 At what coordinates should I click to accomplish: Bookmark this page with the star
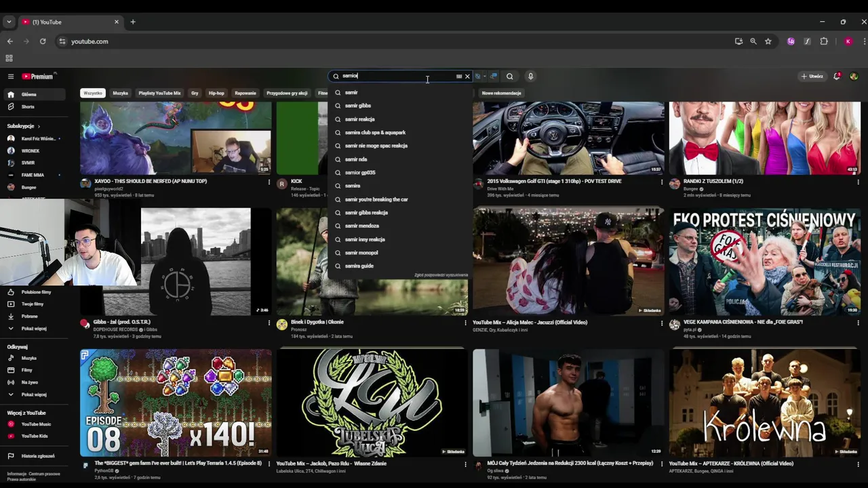pos(768,41)
